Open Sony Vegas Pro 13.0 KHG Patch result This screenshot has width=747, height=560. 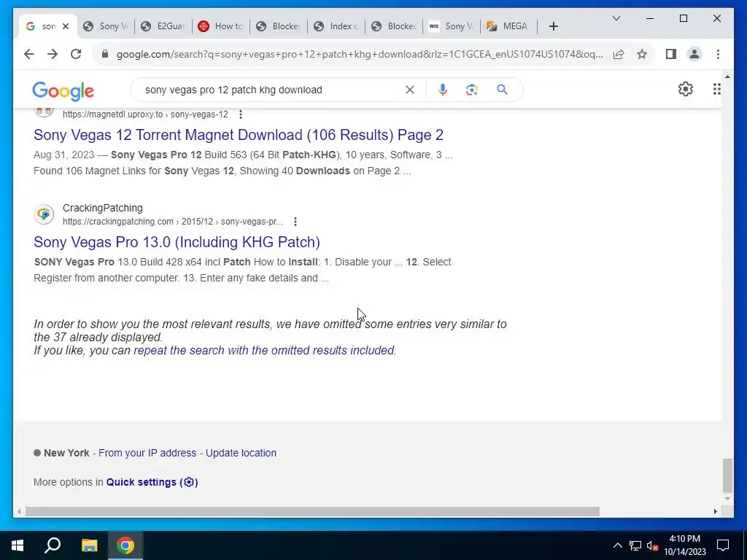pyautogui.click(x=177, y=242)
